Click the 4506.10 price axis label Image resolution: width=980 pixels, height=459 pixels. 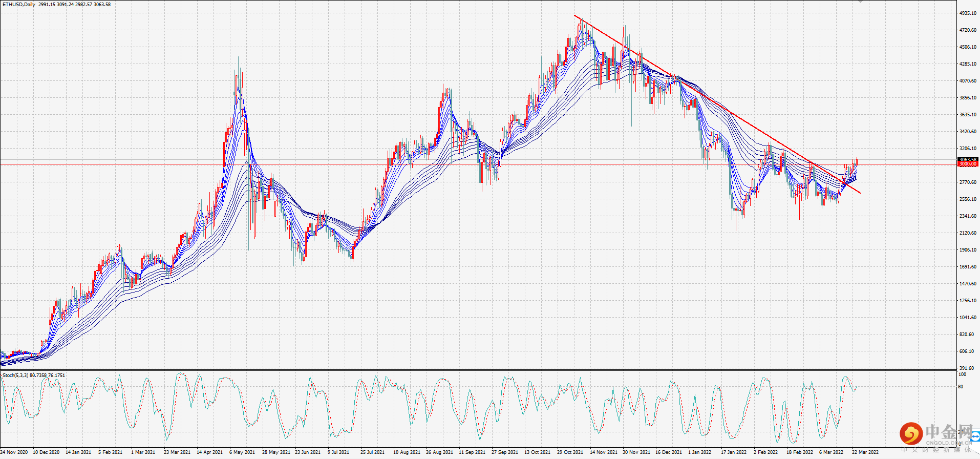click(x=968, y=47)
